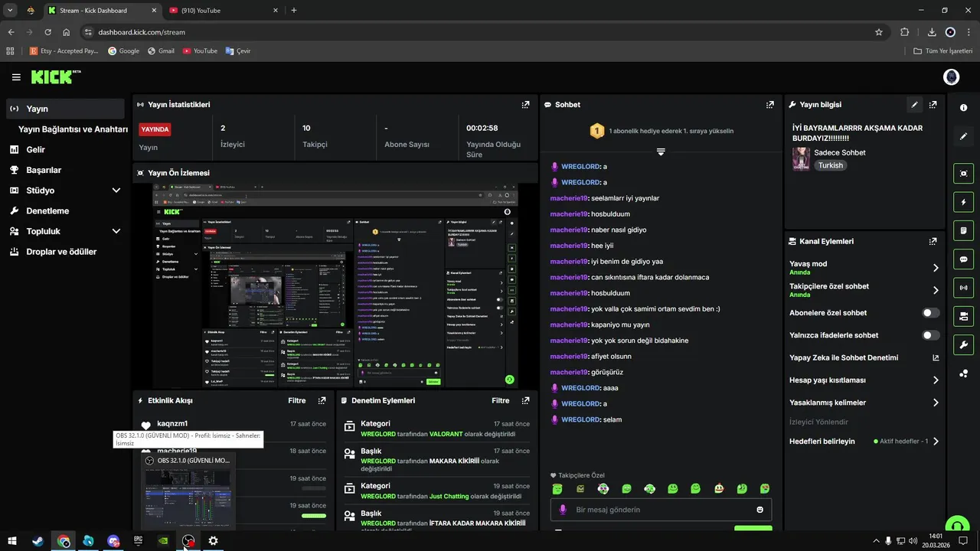Pop out the Kanal Eylemleri panel
The width and height of the screenshot is (980, 551).
[933, 241]
